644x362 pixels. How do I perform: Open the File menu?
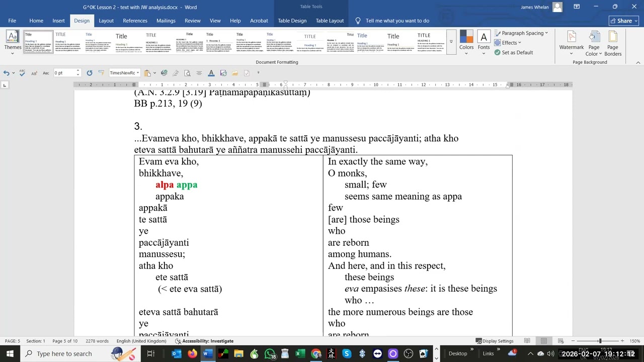click(x=12, y=21)
